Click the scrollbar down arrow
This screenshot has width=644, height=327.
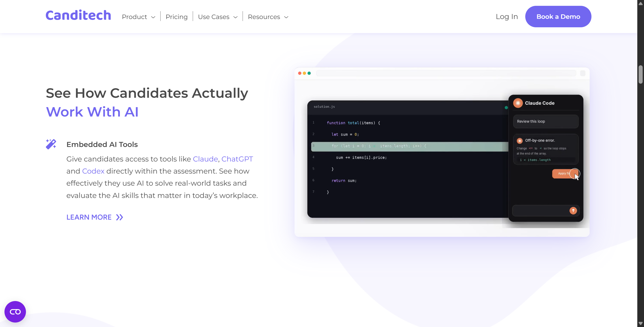[x=640, y=323]
